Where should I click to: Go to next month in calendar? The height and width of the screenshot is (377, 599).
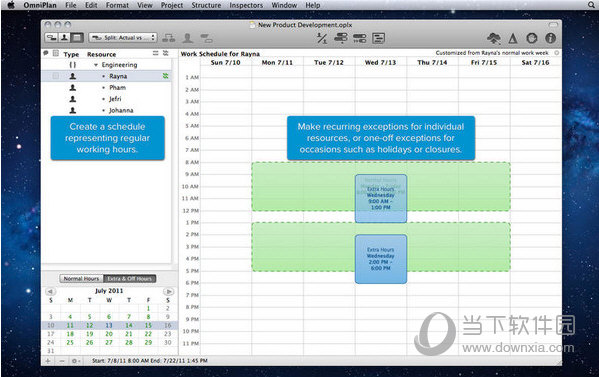[x=168, y=291]
